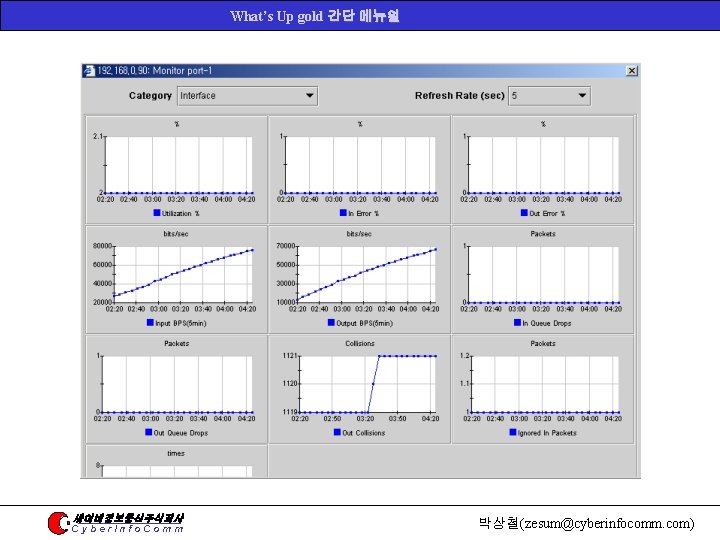The image size is (720, 540).
Task: Select the Ignored In Packets chart
Action: click(543, 389)
